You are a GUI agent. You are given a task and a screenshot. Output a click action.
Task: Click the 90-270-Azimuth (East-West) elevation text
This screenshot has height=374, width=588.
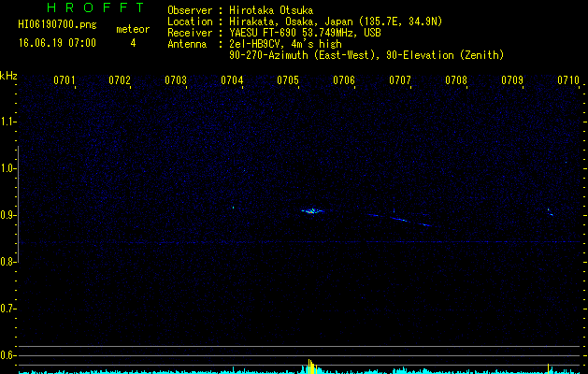[x=366, y=55]
